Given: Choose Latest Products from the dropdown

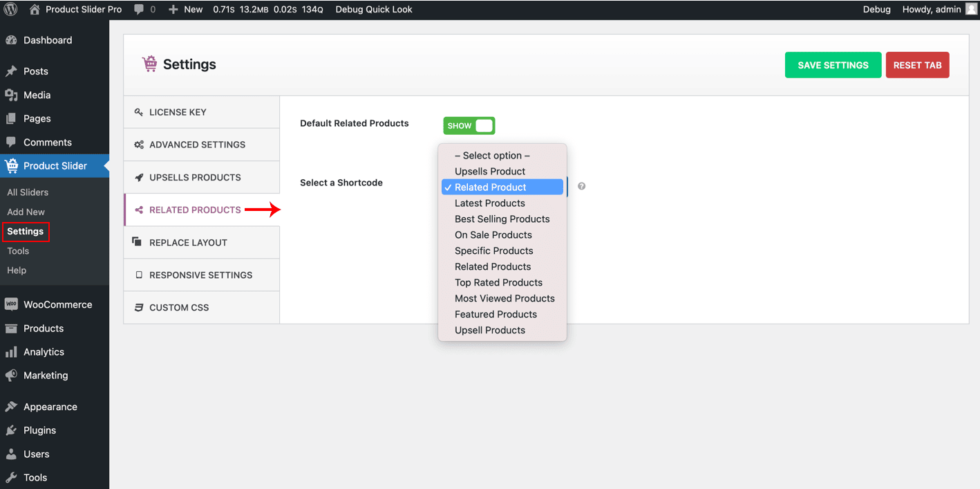Looking at the screenshot, I should [x=489, y=203].
